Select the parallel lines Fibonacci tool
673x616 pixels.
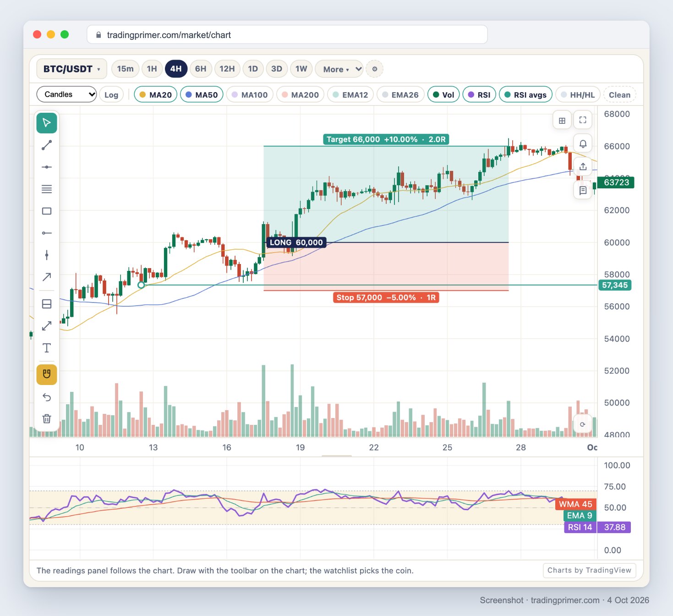[47, 189]
